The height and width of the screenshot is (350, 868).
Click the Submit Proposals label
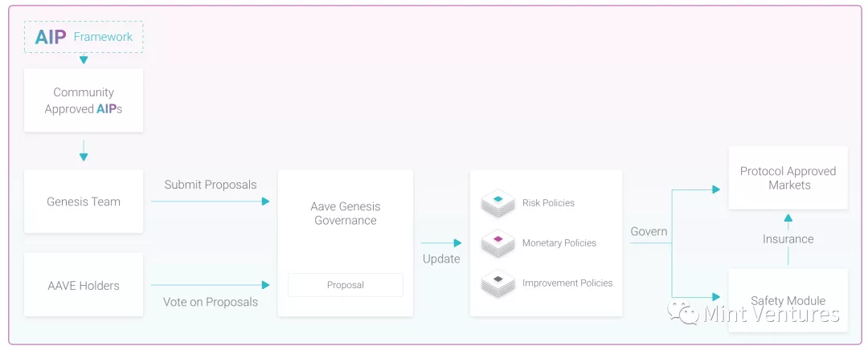211,185
